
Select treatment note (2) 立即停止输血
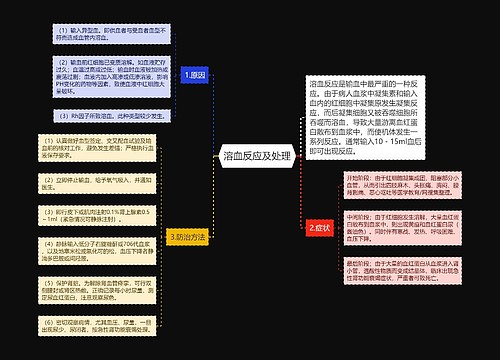97,183
